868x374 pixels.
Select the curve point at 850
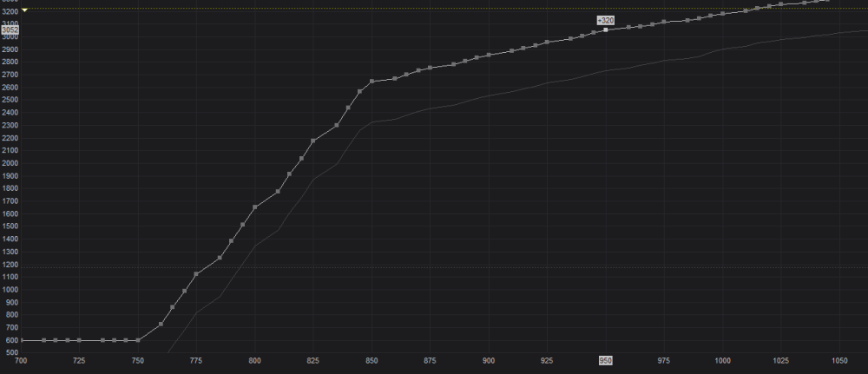pyautogui.click(x=372, y=82)
